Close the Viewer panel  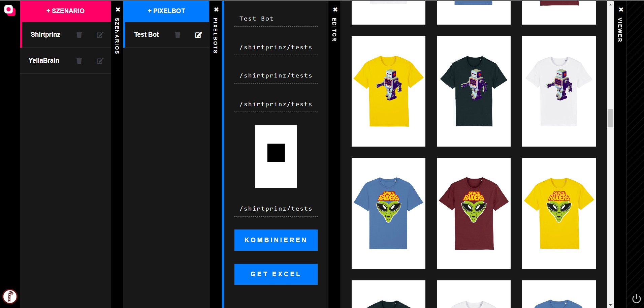[621, 9]
